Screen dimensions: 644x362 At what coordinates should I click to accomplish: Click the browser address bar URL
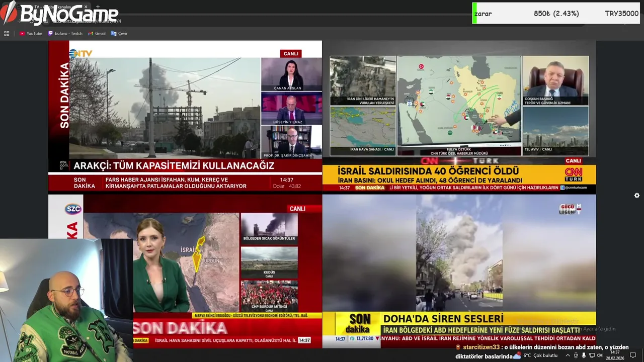coord(87,21)
